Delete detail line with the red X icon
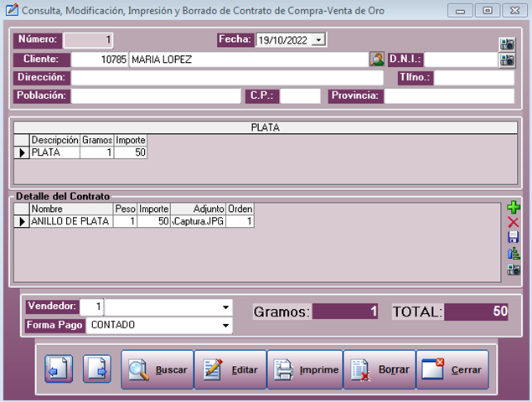The image size is (532, 402). [514, 222]
